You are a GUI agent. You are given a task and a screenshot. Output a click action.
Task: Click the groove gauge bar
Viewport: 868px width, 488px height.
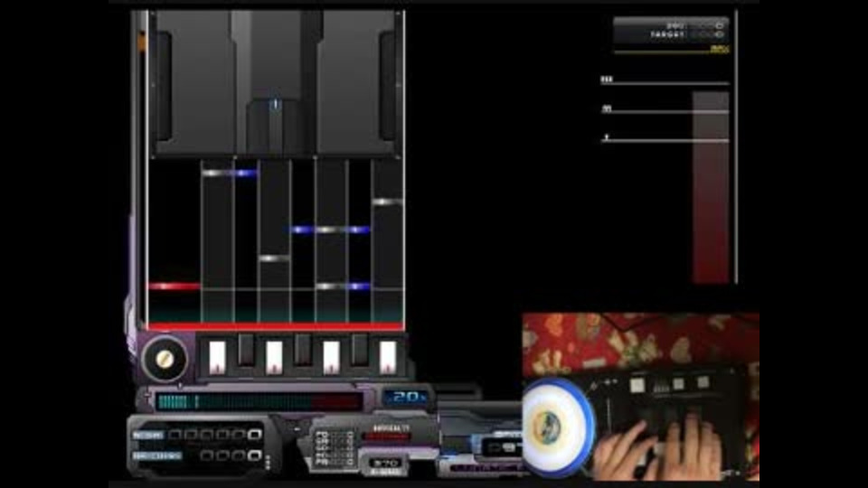coord(259,401)
